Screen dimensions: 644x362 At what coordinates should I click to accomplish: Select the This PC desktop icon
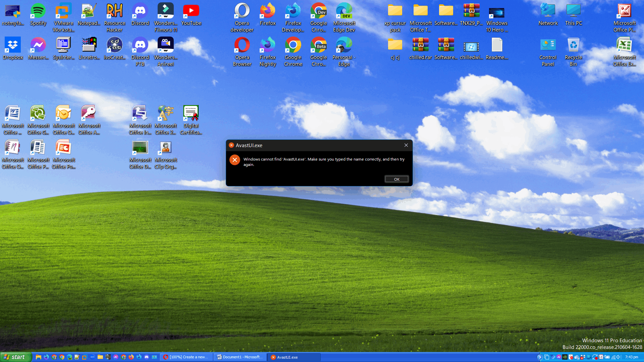(574, 14)
